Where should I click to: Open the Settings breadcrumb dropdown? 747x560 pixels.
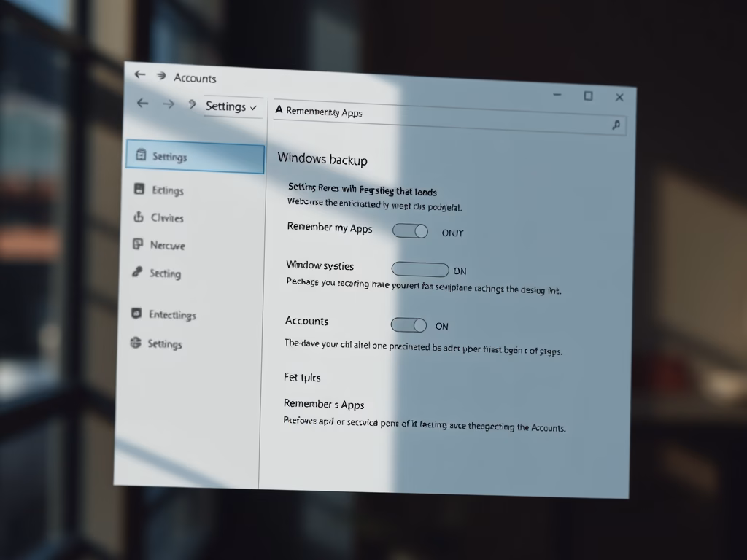[231, 106]
